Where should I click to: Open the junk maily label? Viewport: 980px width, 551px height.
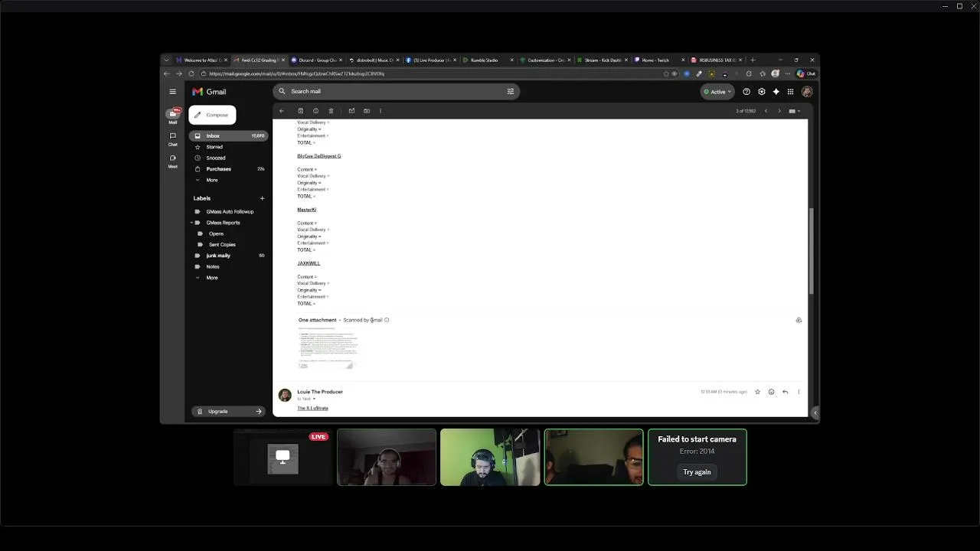(x=228, y=256)
